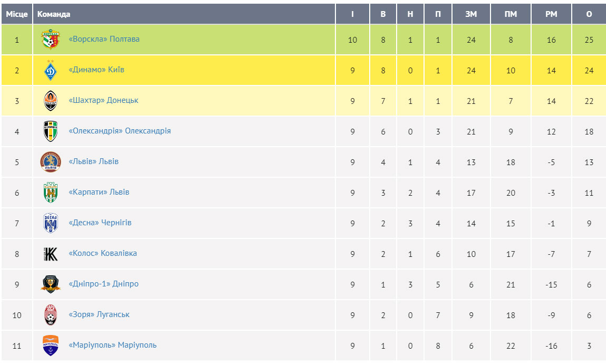Click the «О» points column header
This screenshot has height=364, width=606.
[x=589, y=14]
